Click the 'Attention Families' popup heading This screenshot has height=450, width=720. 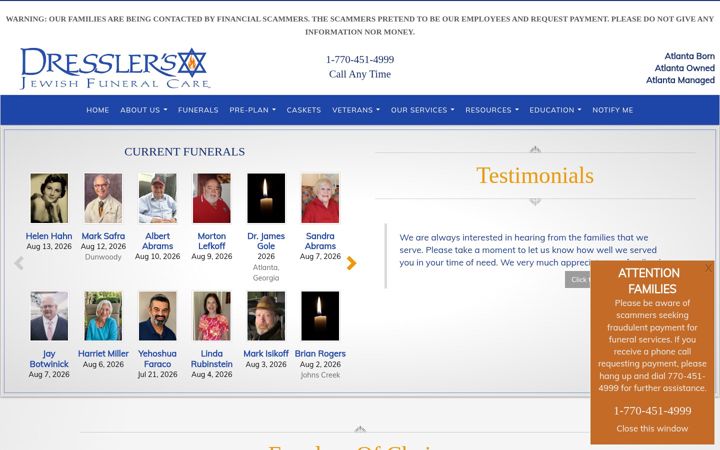click(x=650, y=281)
